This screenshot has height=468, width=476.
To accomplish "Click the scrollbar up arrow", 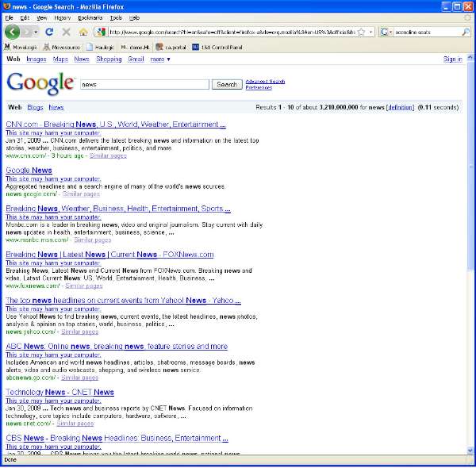I will 470,57.
